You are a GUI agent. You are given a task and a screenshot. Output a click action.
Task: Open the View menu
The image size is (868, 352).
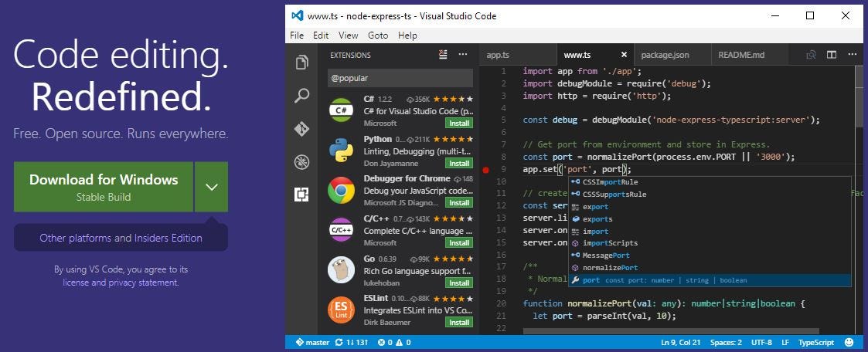point(348,36)
